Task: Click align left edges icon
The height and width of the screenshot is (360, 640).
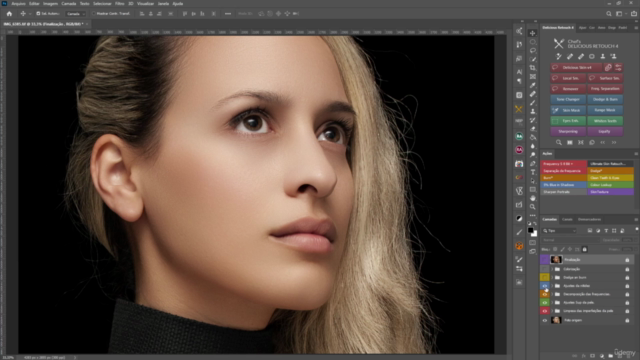Action: tap(142, 13)
